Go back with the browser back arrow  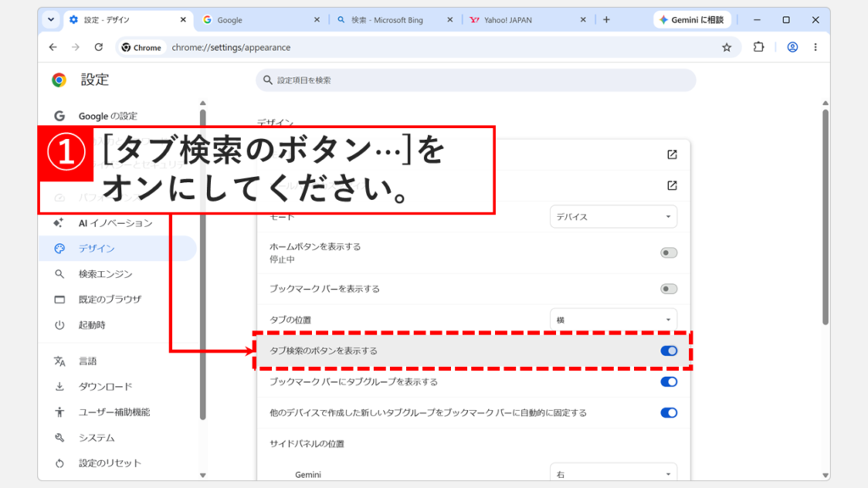[x=53, y=47]
